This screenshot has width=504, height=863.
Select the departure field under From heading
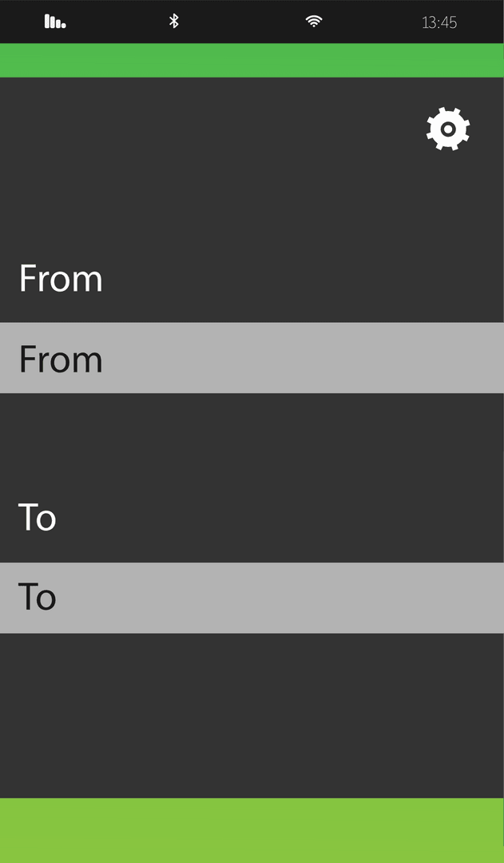252,358
